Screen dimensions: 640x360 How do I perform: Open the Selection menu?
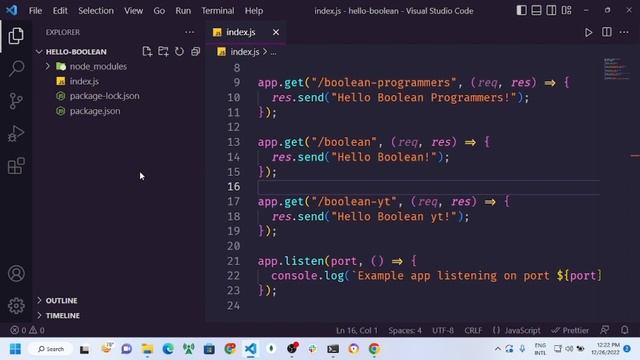pos(96,11)
